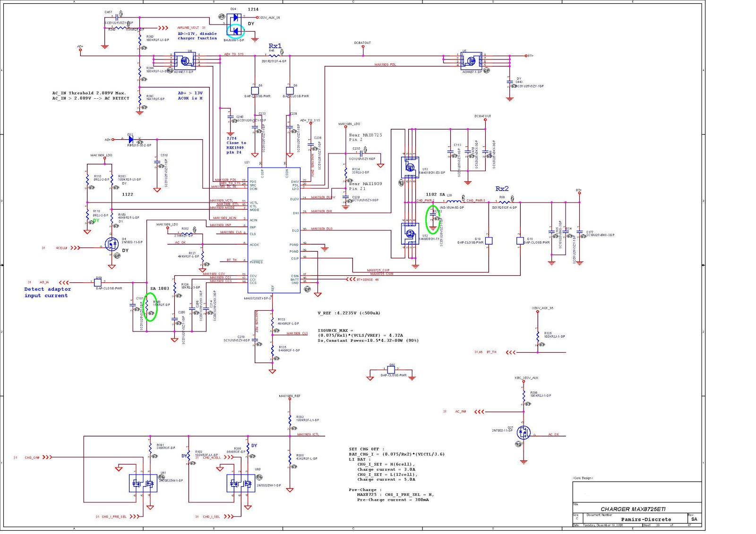Select the R46 sense resistor under Rx1
This screenshot has height=534, width=756.
click(274, 56)
